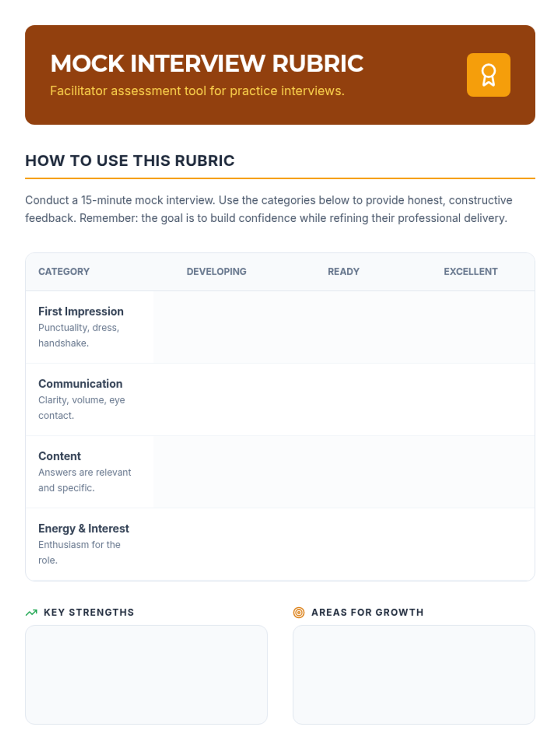The height and width of the screenshot is (747, 560).
Task: Mark First Impression as Developing cell
Action: pyautogui.click(x=216, y=327)
